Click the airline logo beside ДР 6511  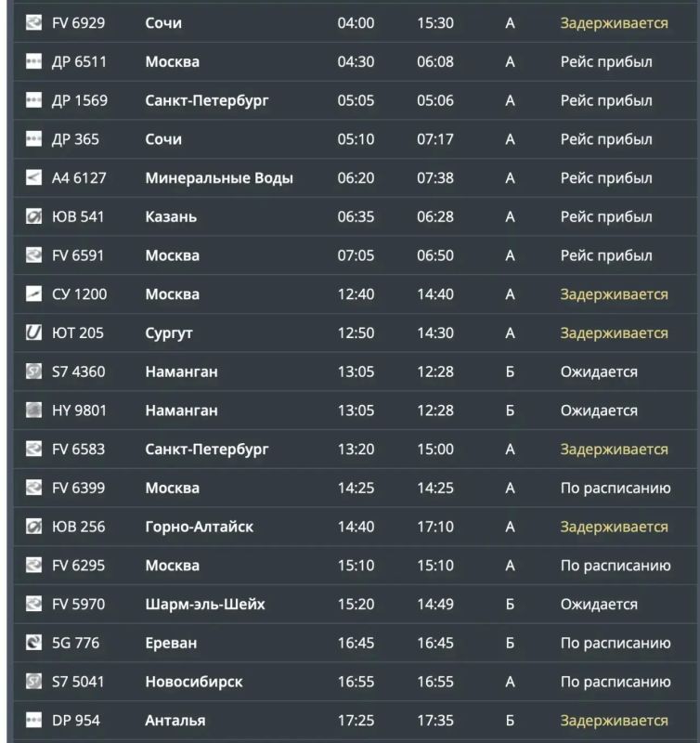coord(33,61)
